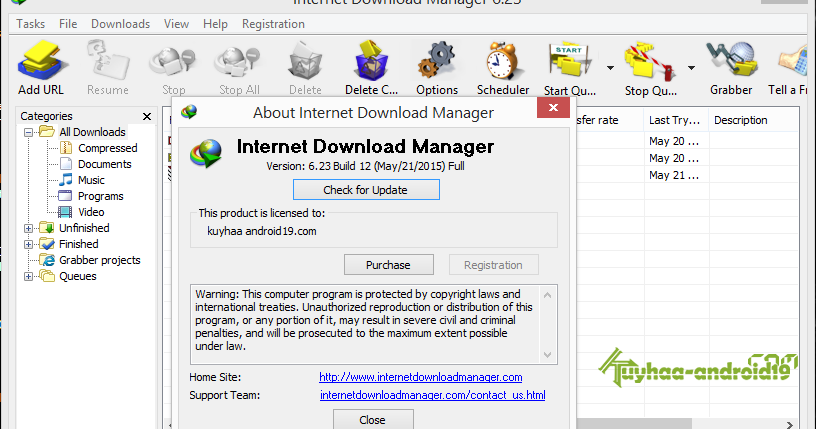Open the Help menu
Image resolution: width=816 pixels, height=429 pixels.
(x=215, y=24)
